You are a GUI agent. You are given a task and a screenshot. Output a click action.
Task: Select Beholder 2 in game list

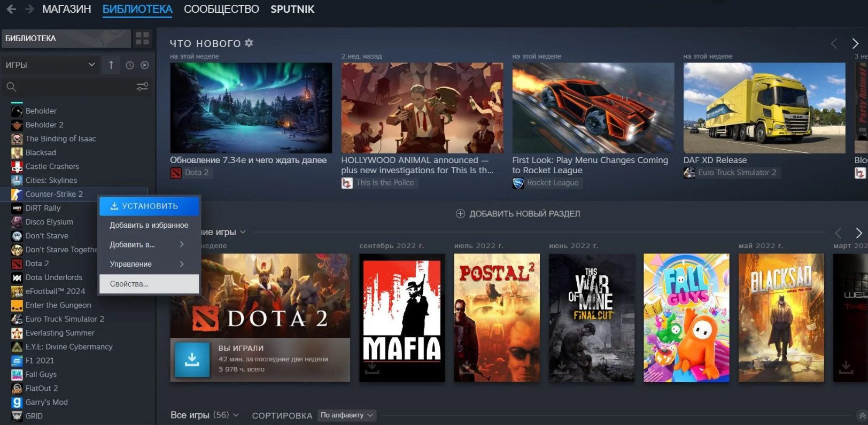(x=44, y=125)
